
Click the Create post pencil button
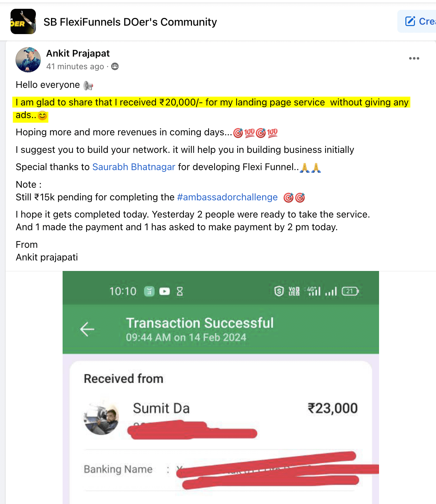click(x=418, y=21)
